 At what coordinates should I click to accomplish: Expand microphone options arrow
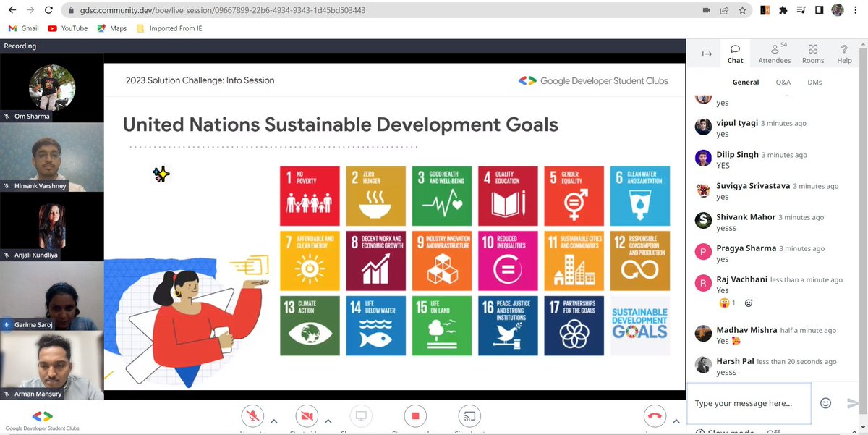[x=273, y=420]
